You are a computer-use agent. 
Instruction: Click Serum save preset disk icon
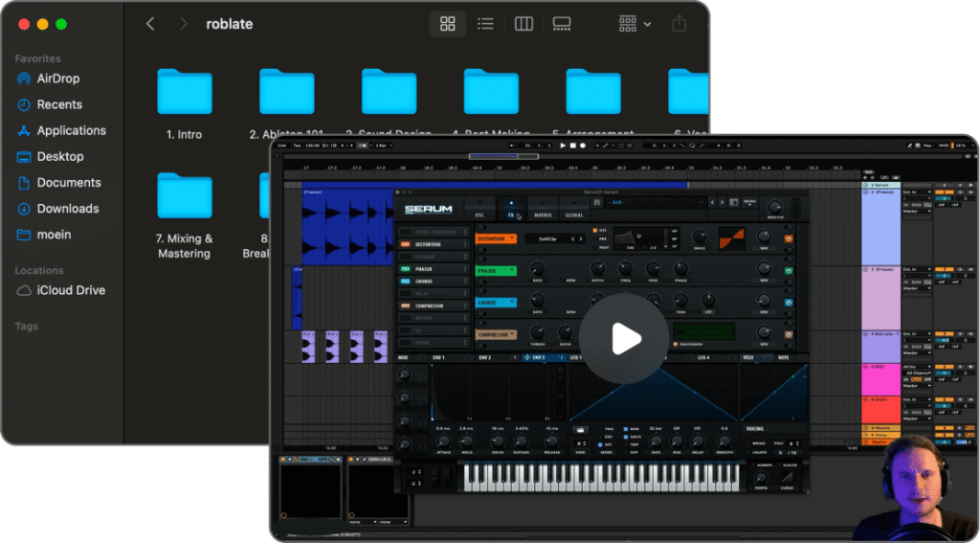597,203
